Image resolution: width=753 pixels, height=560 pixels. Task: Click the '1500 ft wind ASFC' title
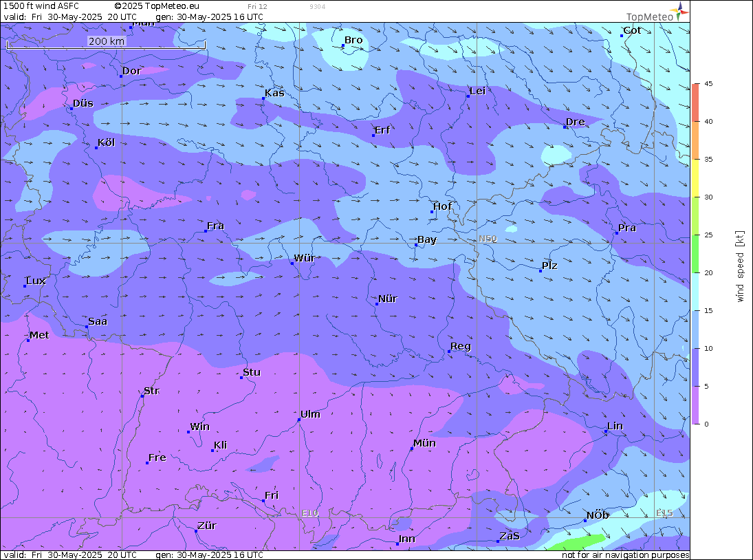click(x=41, y=6)
